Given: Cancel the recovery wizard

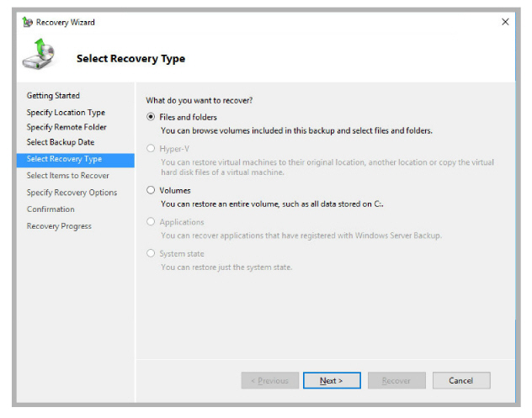Looking at the screenshot, I should click(x=460, y=381).
